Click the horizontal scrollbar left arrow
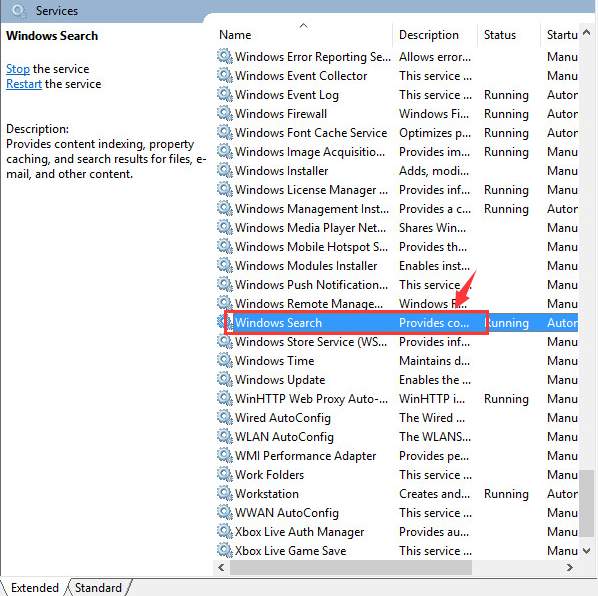 click(221, 567)
